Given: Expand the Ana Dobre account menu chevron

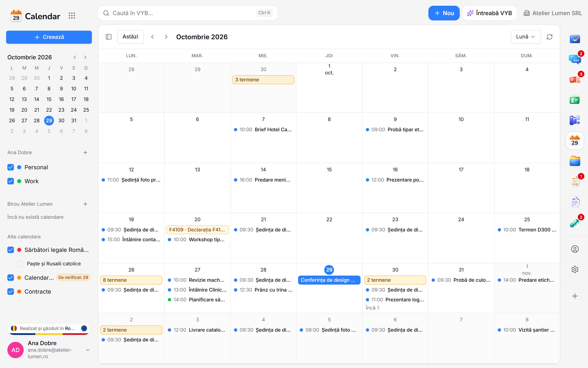Looking at the screenshot, I should pos(88,350).
